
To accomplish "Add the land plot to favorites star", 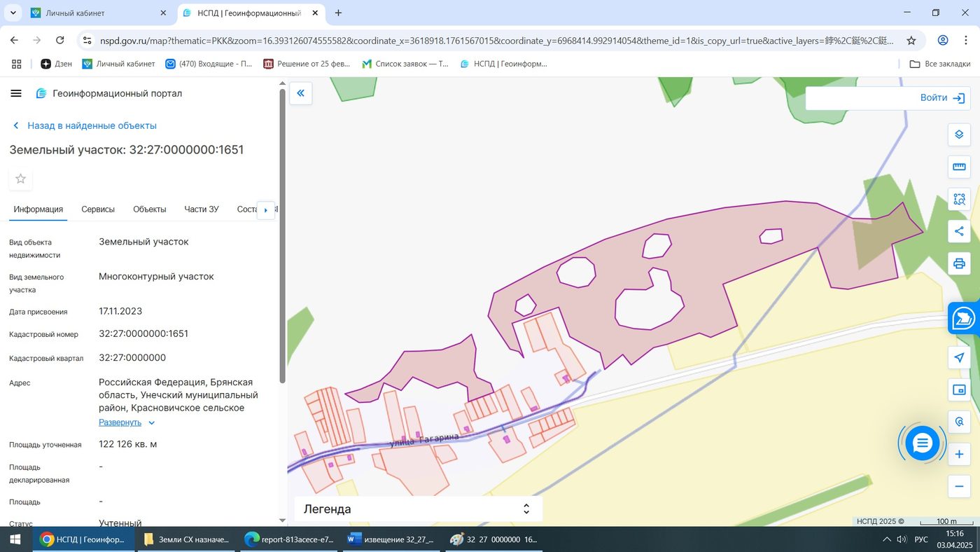I will coord(20,179).
